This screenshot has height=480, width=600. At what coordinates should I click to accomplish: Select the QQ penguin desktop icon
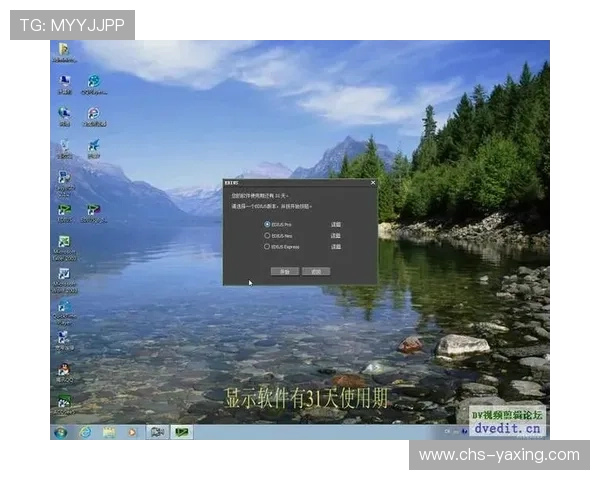coord(64,370)
